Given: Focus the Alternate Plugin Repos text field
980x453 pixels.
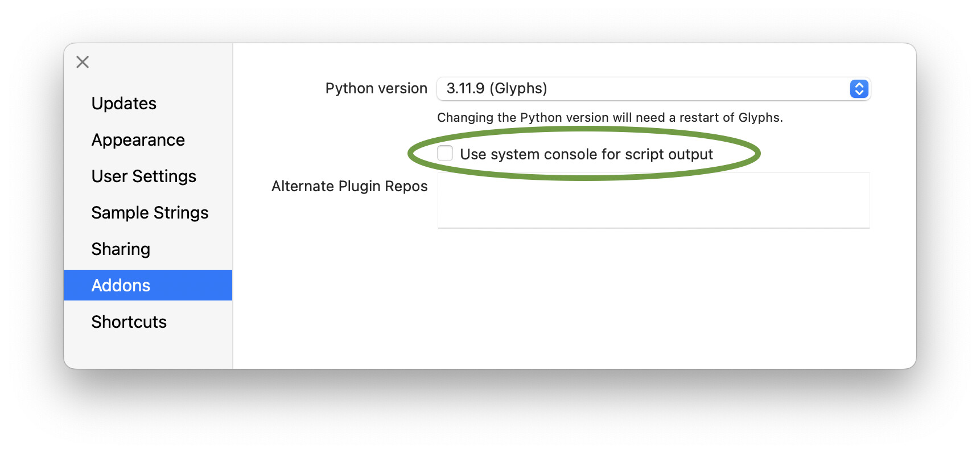Looking at the screenshot, I should click(653, 200).
